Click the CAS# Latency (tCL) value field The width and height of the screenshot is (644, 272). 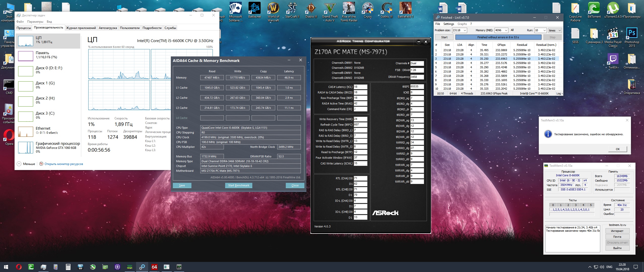point(360,87)
